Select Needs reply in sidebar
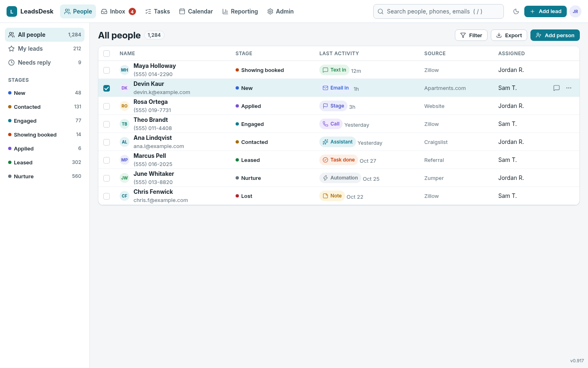Screen dimensions: 588x368 pyautogui.click(x=45, y=63)
